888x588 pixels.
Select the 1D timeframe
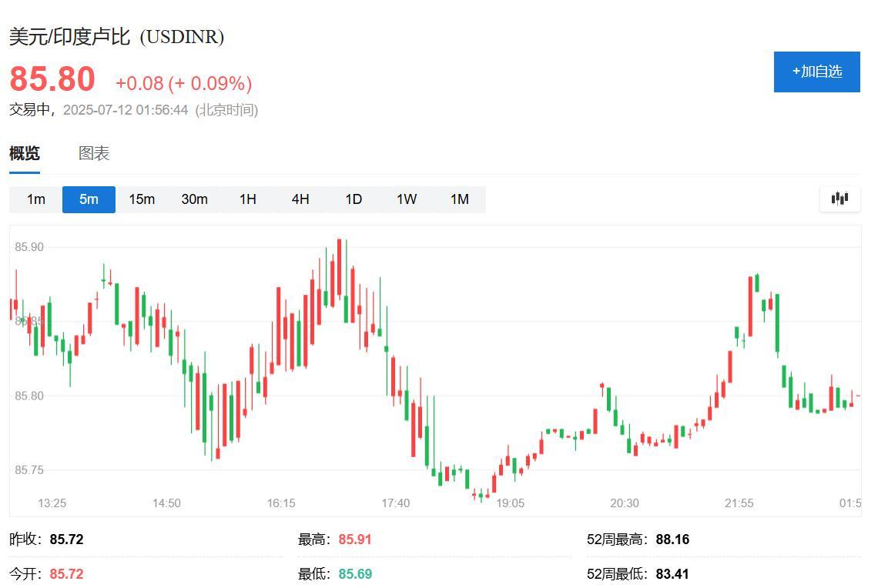[x=354, y=199]
